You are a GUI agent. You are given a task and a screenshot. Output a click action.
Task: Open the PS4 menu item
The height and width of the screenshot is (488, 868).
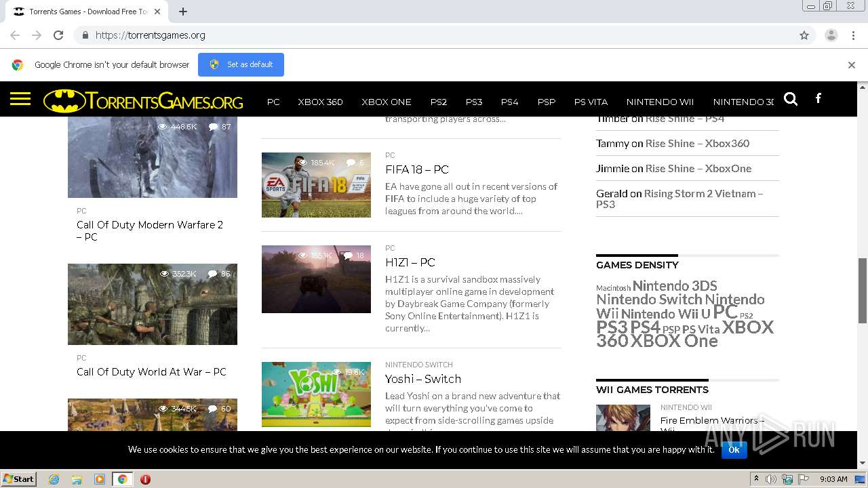coord(509,102)
